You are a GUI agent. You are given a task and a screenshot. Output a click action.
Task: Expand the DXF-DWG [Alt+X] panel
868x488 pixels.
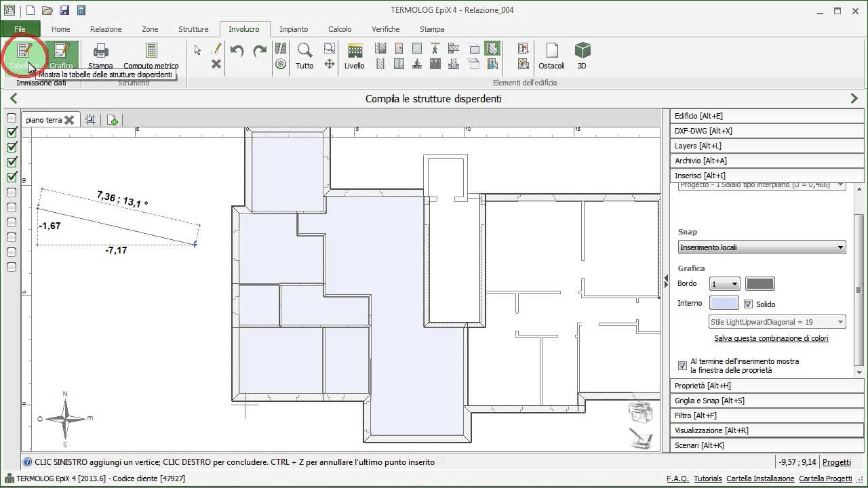767,131
